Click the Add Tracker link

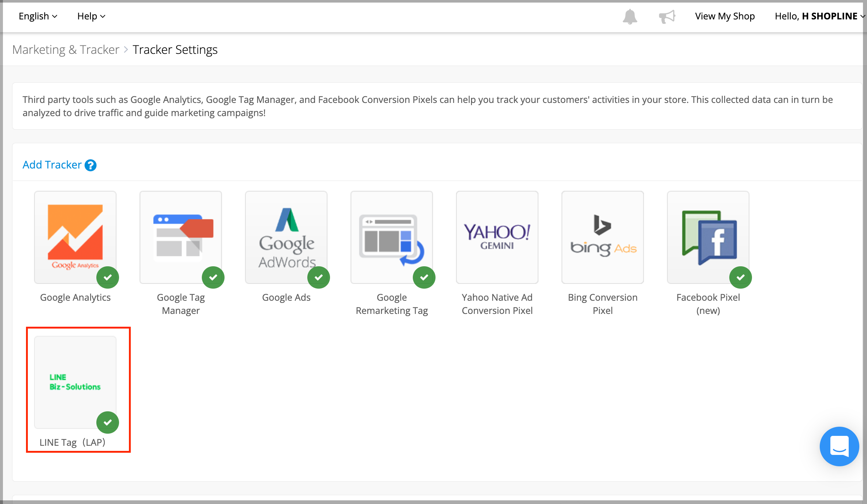click(x=52, y=165)
